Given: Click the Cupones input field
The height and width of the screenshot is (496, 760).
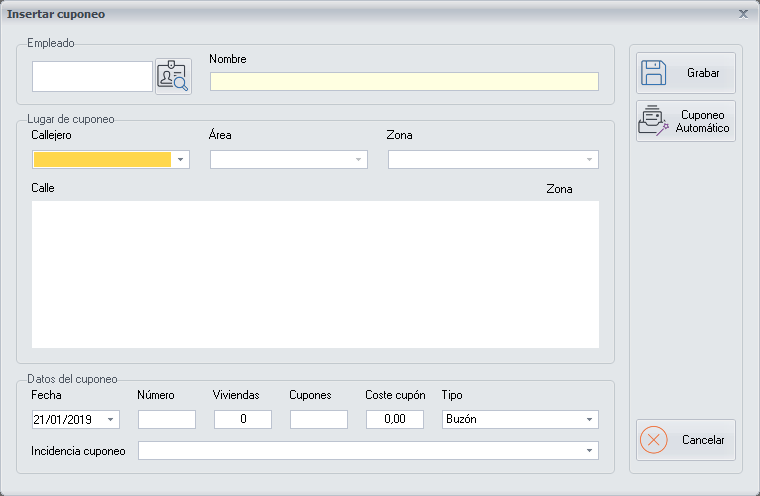Looking at the screenshot, I should 318,420.
